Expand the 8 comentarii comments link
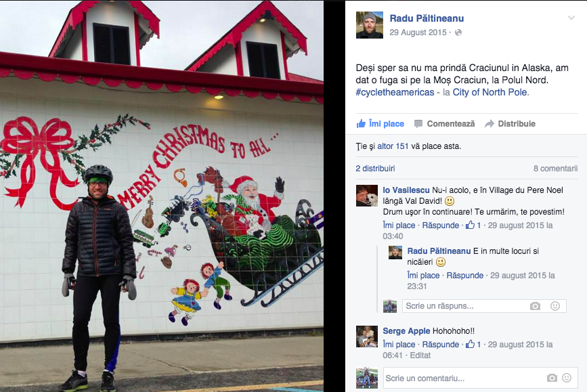This screenshot has width=587, height=392. [556, 169]
